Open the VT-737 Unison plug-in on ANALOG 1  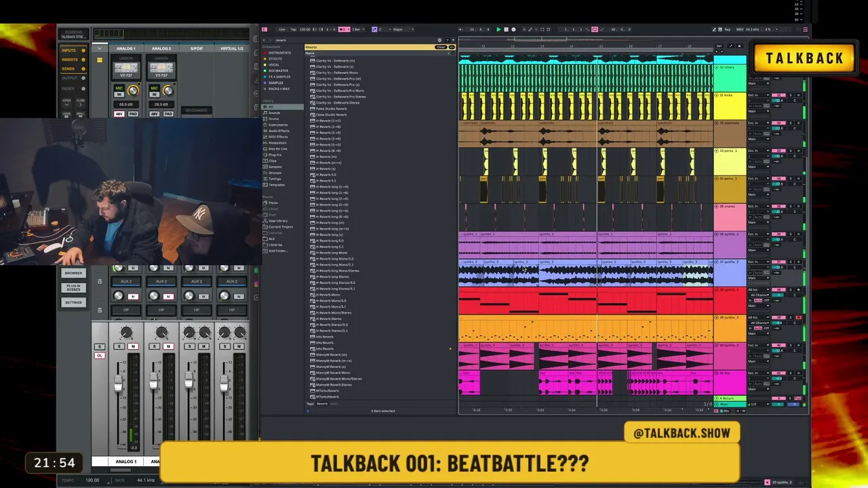coord(126,69)
